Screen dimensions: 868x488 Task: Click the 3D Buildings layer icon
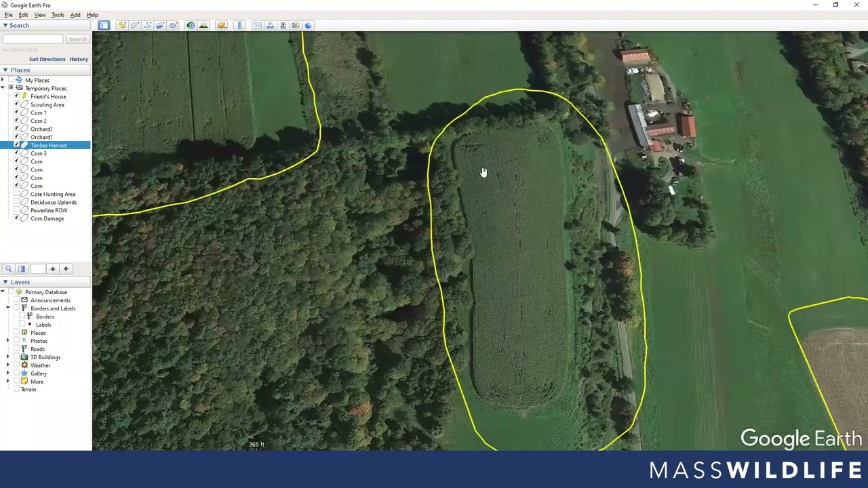coord(24,357)
